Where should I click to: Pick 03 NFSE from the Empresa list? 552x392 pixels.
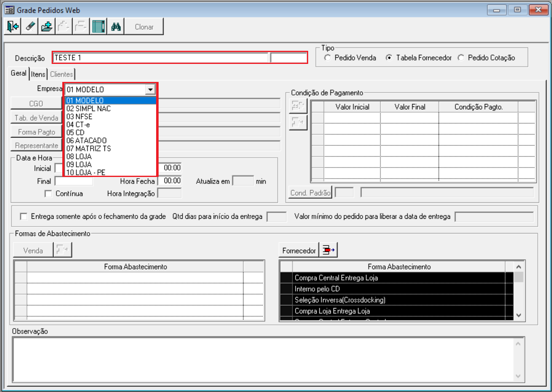pyautogui.click(x=111, y=116)
